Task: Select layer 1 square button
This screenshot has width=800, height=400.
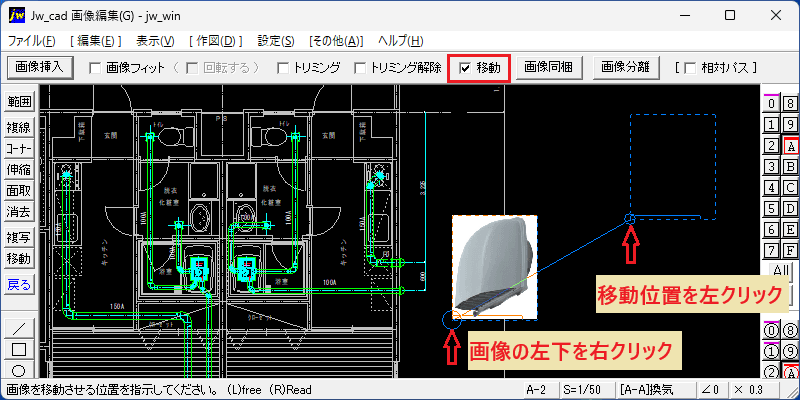Action: pos(772,124)
